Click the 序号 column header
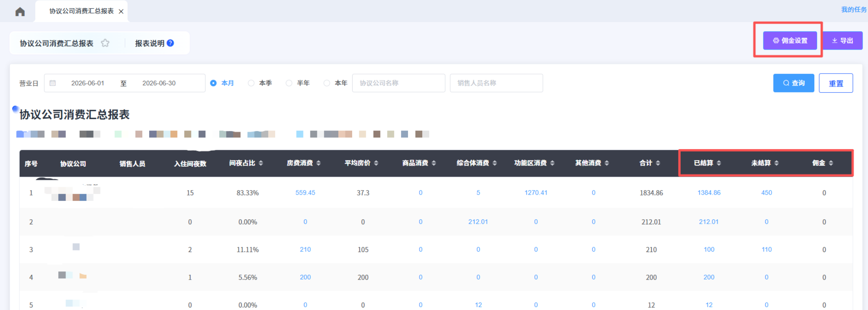868x310 pixels. tap(31, 163)
